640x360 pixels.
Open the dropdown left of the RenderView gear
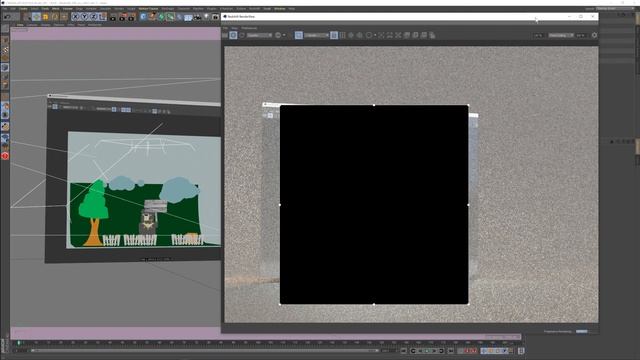pyautogui.click(x=561, y=36)
